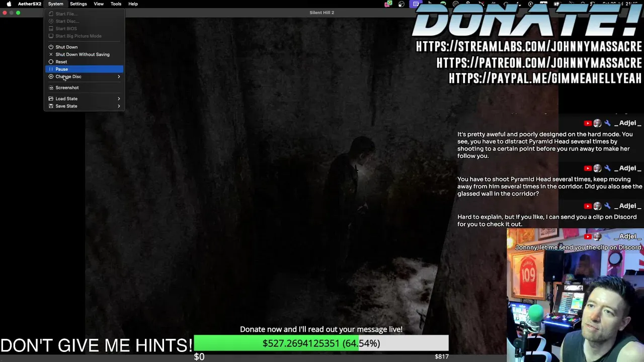Click the 'You have to shoot Pyramid Head' chat message
The width and height of the screenshot is (644, 362).
point(549,187)
